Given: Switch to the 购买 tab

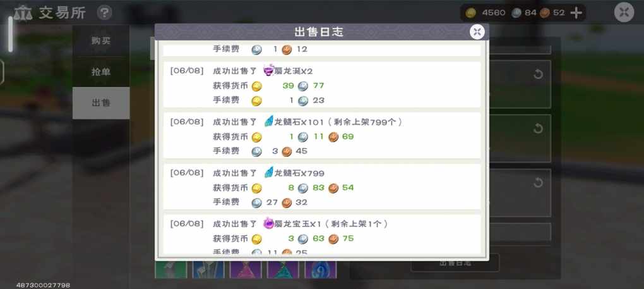Looking at the screenshot, I should [x=101, y=40].
